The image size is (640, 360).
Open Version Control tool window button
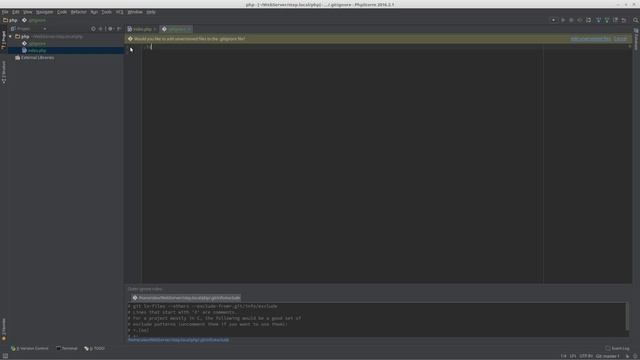tap(30, 349)
